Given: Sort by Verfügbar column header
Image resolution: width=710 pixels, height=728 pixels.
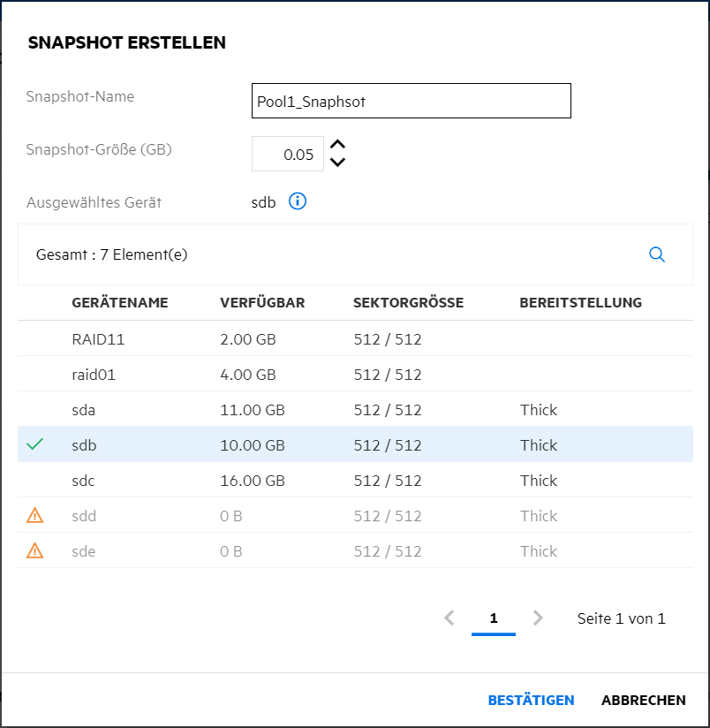Looking at the screenshot, I should (262, 303).
